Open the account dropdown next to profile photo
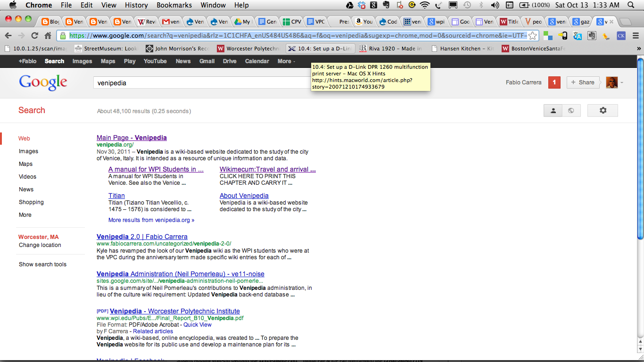The width and height of the screenshot is (644, 362). pyautogui.click(x=622, y=82)
